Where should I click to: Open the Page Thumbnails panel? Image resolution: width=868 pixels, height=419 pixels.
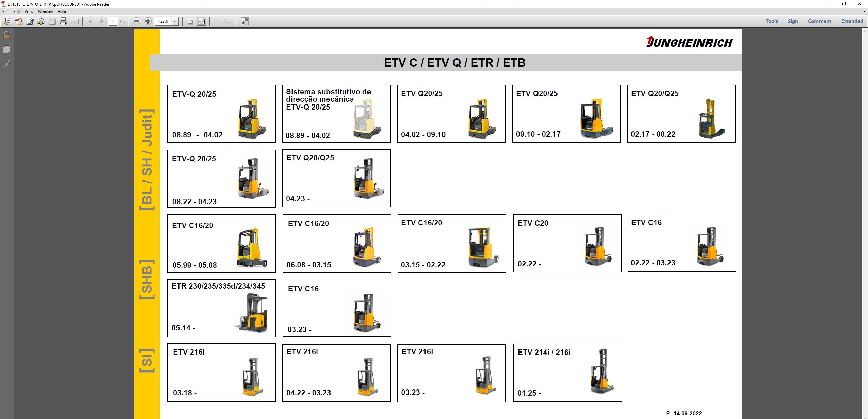tap(6, 49)
